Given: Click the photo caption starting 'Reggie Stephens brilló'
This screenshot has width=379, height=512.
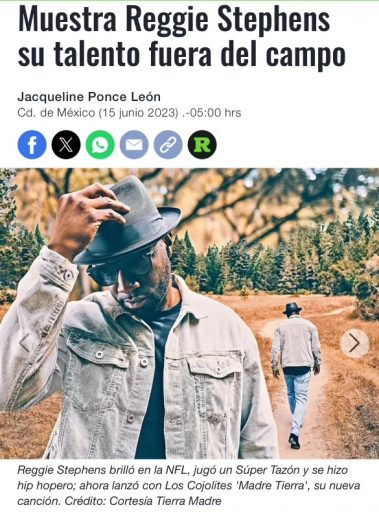Looking at the screenshot, I should coord(189,485).
